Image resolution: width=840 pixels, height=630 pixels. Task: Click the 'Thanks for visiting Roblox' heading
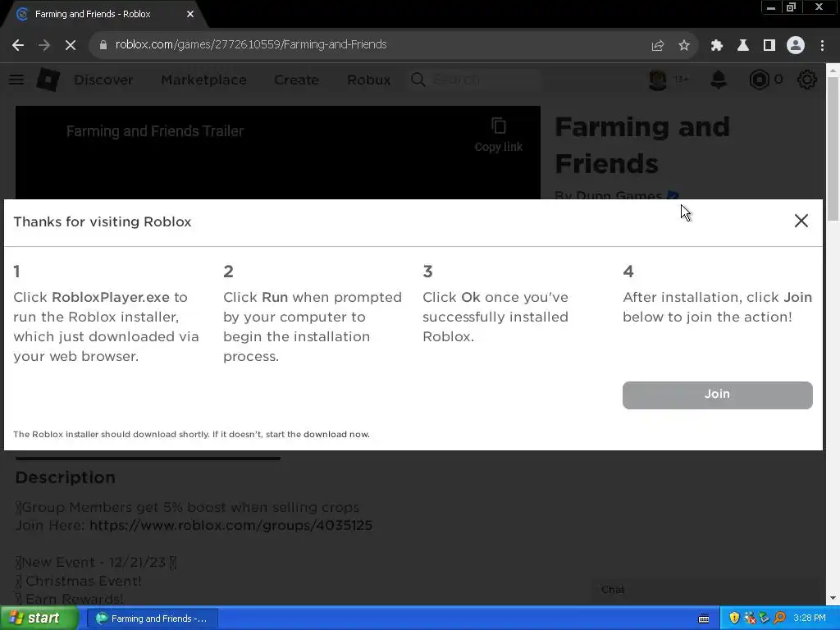(103, 221)
